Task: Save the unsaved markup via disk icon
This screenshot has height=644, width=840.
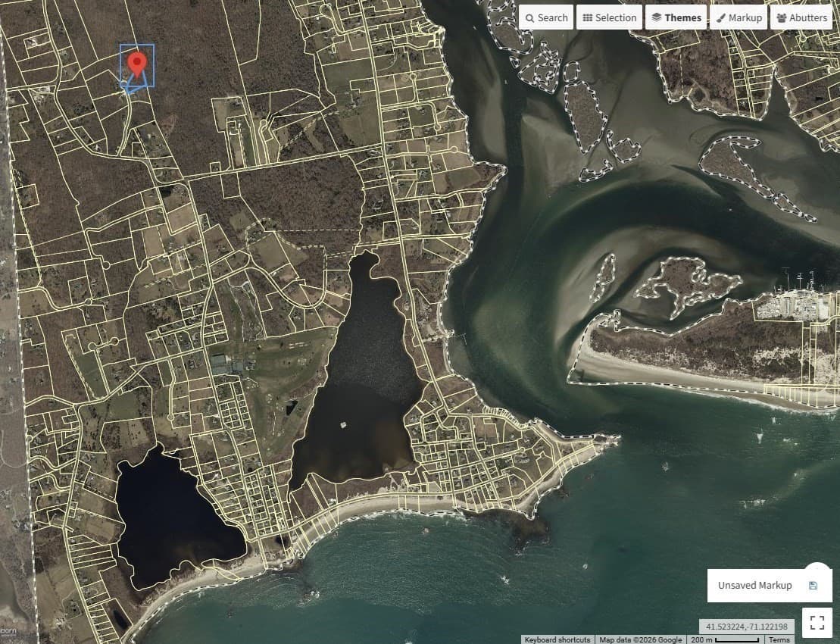Action: 813,585
